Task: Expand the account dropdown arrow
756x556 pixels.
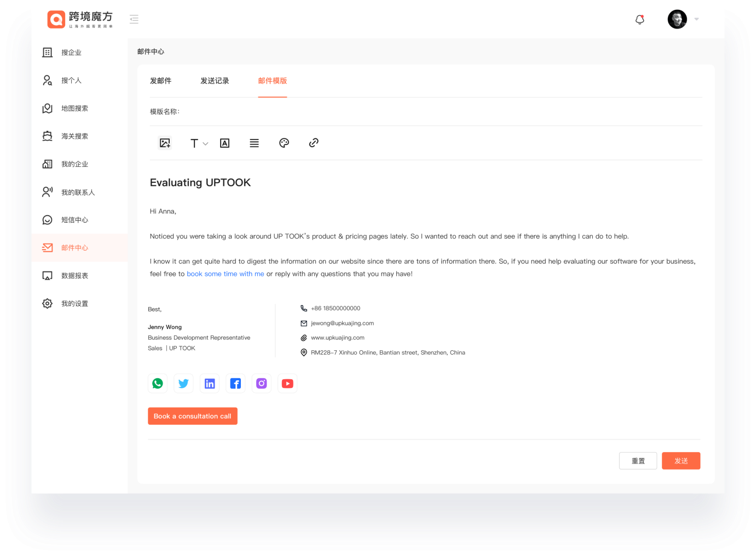Action: (697, 19)
